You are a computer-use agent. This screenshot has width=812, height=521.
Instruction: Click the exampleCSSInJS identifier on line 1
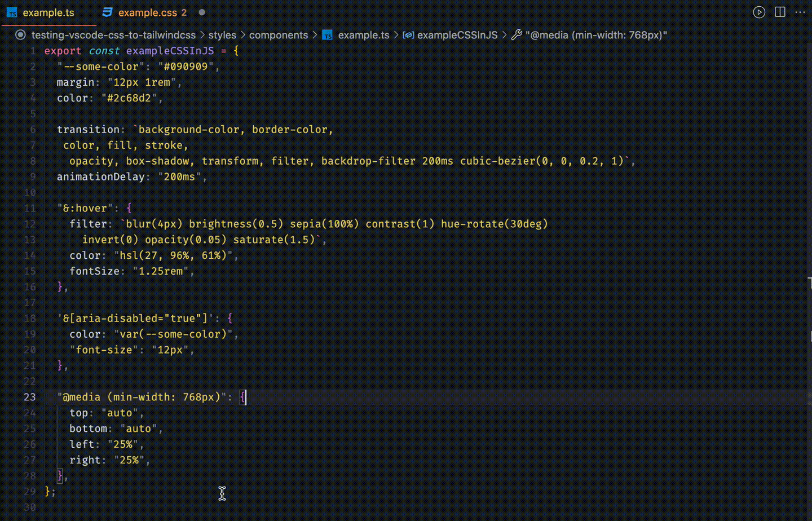170,51
